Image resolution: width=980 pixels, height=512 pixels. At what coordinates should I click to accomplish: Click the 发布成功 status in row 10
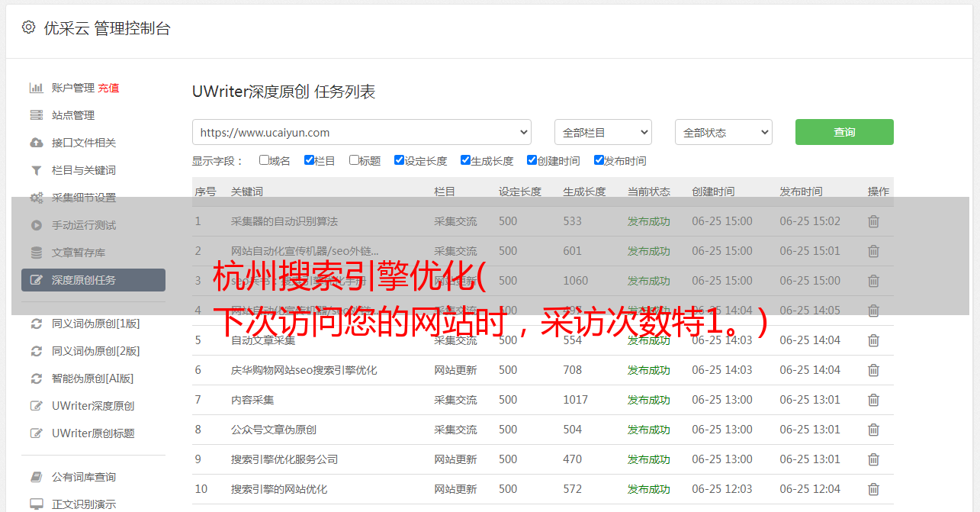pyautogui.click(x=649, y=489)
